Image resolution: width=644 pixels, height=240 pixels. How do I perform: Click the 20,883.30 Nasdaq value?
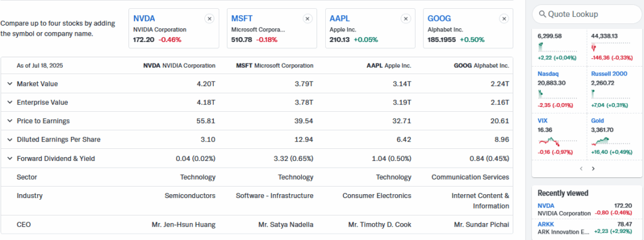[552, 83]
